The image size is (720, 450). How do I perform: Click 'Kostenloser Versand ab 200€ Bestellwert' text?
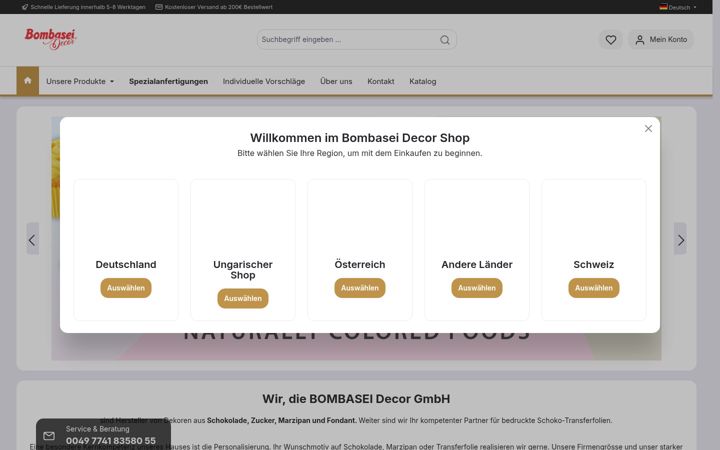point(219,7)
